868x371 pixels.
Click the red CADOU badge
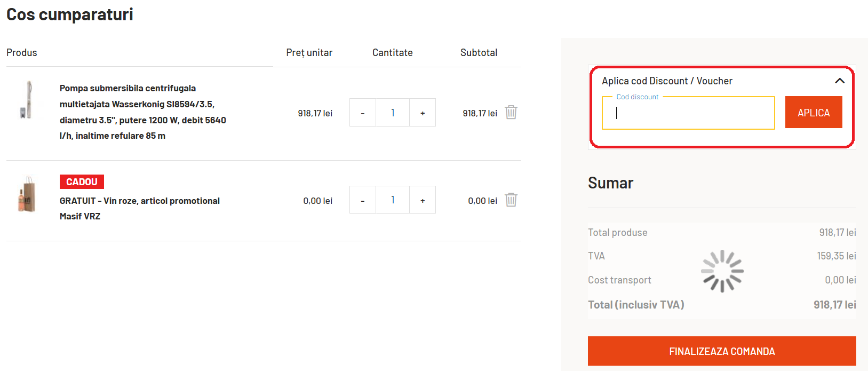[82, 182]
